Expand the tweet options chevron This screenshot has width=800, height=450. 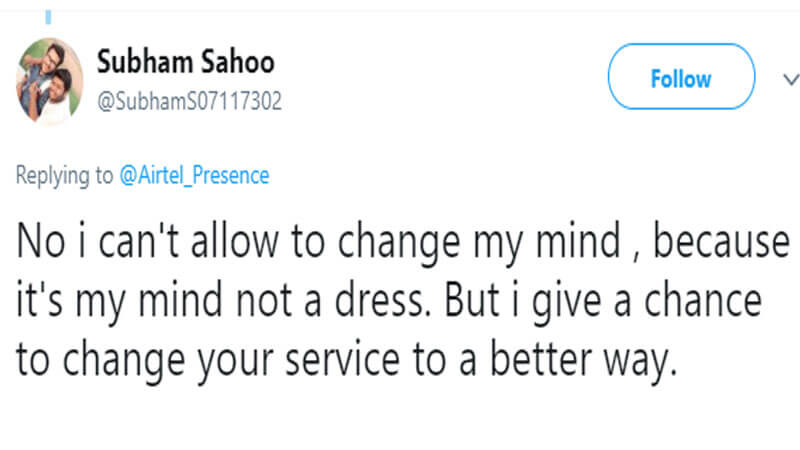tap(787, 78)
